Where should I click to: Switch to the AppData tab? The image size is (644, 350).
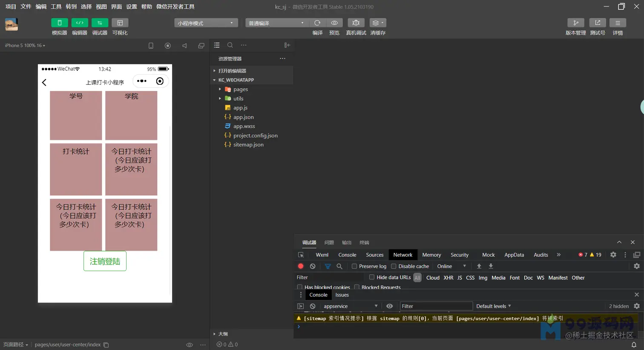(514, 255)
